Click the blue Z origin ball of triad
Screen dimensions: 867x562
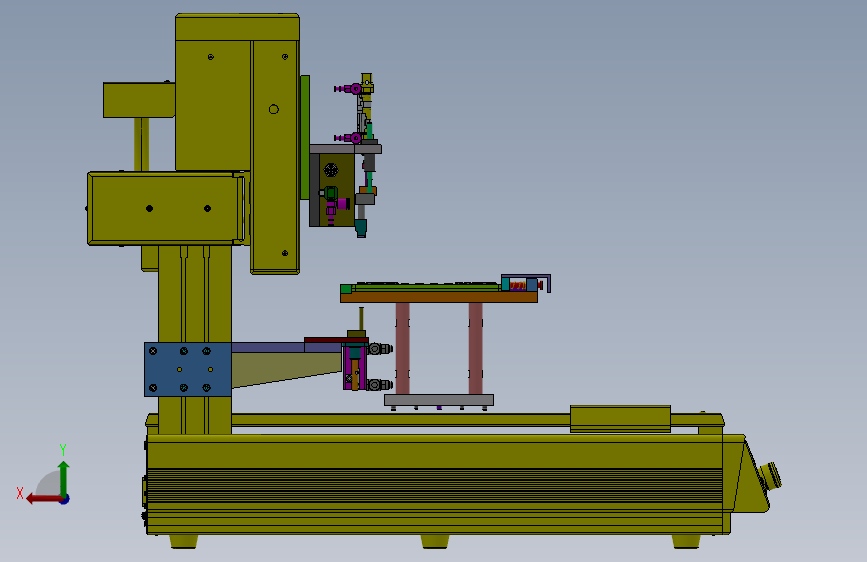pyautogui.click(x=65, y=499)
